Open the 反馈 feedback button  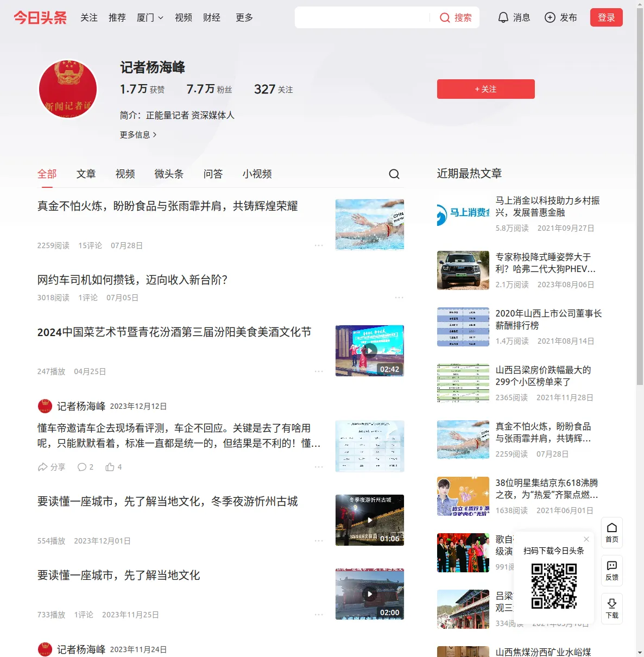612,571
